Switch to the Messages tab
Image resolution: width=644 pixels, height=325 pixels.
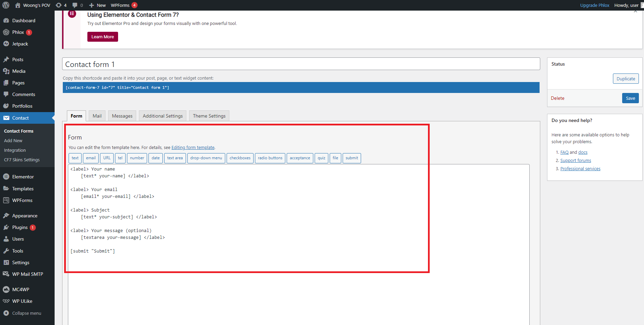(x=122, y=116)
